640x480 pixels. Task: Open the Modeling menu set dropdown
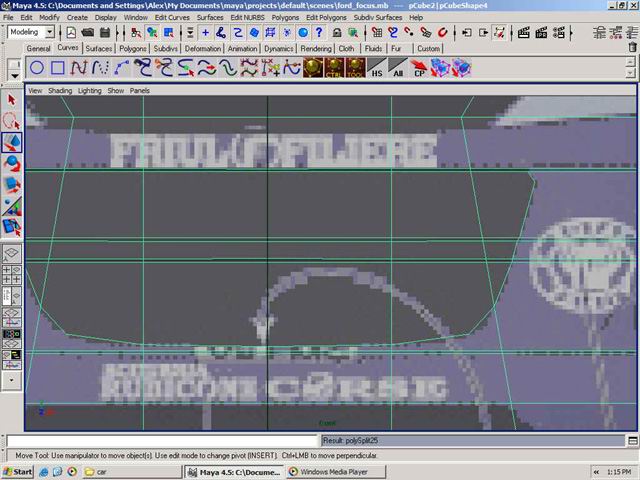click(x=31, y=32)
